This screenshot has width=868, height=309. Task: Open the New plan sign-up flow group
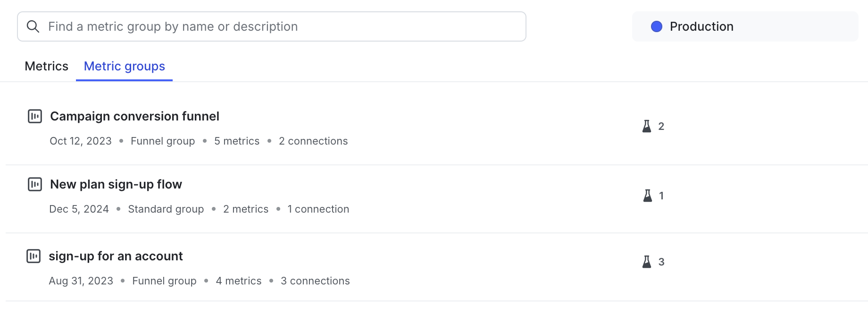coord(116,184)
